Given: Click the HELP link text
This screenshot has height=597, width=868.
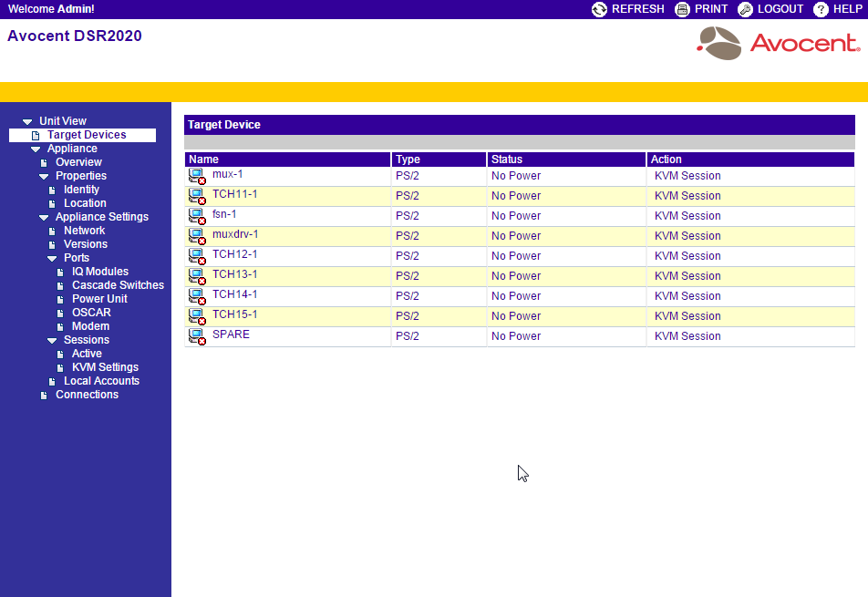Looking at the screenshot, I should [x=848, y=9].
